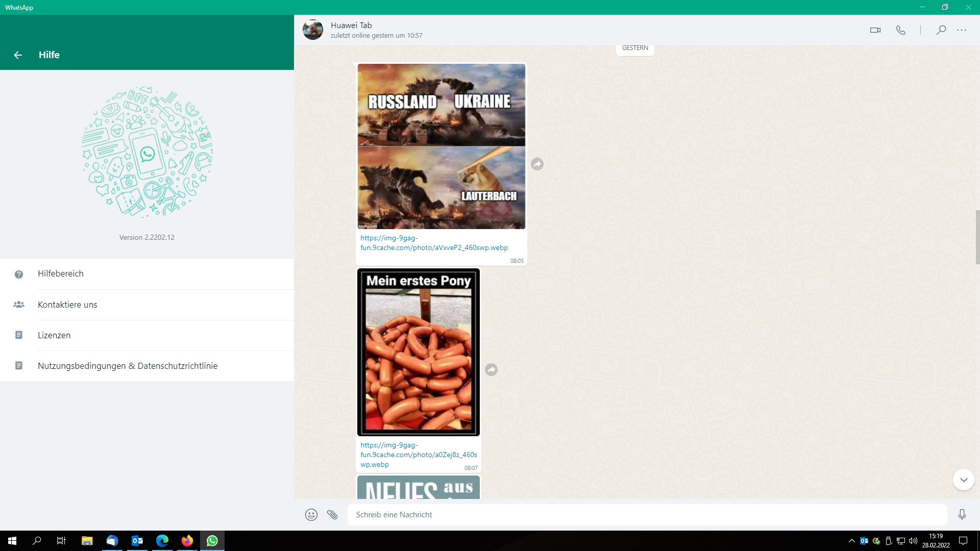Open the volume control in the tray
Image resolution: width=980 pixels, height=551 pixels.
click(913, 541)
